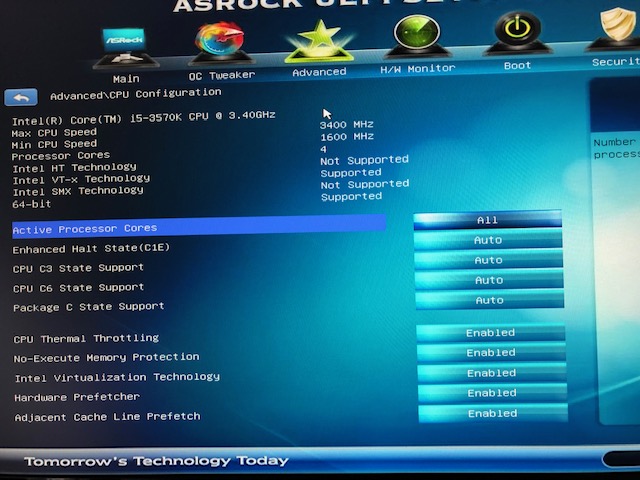The image size is (640, 480).
Task: Click the Max CPU Speed label
Action: point(54,133)
